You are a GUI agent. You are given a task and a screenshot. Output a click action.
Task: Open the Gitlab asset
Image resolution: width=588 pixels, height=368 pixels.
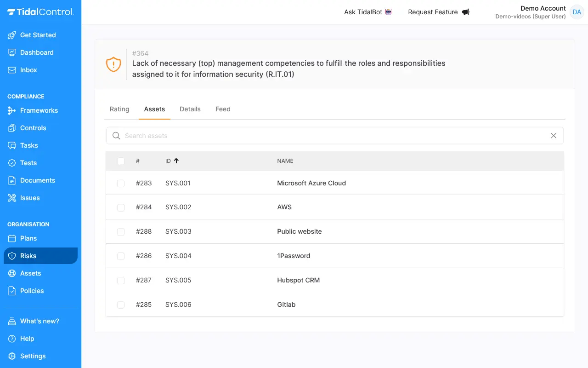click(x=286, y=305)
